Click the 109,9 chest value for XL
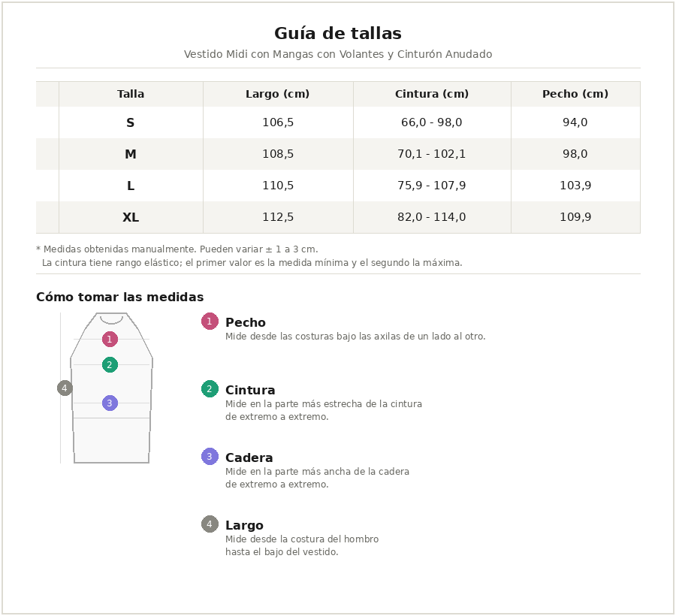676x616 pixels. (575, 218)
